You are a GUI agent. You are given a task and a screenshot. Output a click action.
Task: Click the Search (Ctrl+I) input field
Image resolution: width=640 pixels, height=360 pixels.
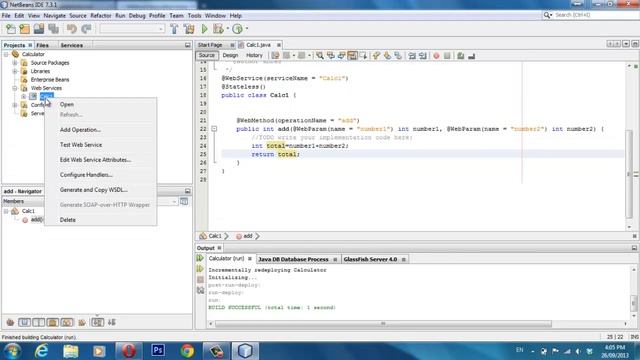click(595, 15)
